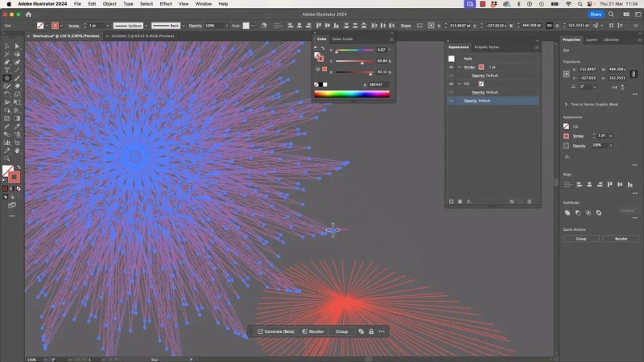Image resolution: width=644 pixels, height=362 pixels.
Task: Select the Pen tool
Action: pyautogui.click(x=7, y=63)
